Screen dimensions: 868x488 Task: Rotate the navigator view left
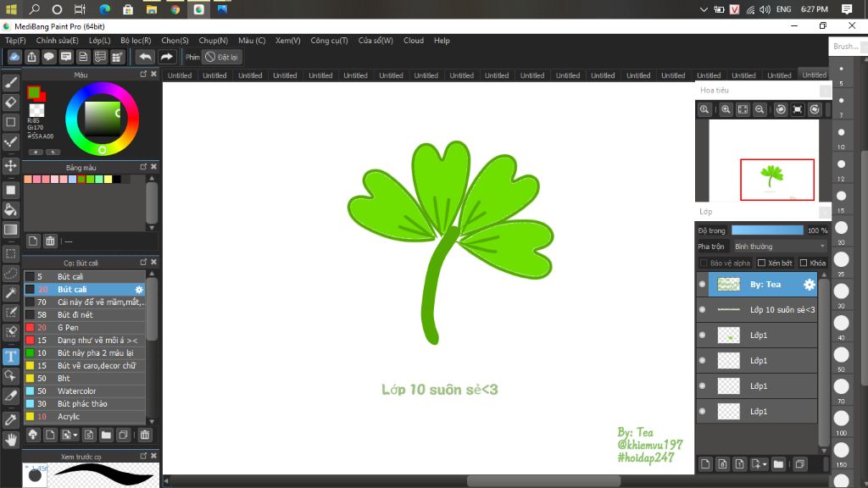coord(781,109)
